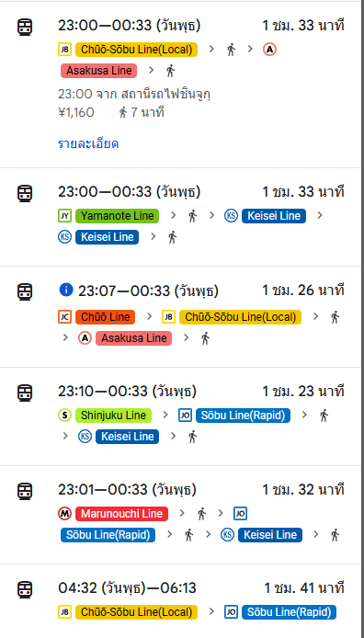Image resolution: width=364 pixels, height=638 pixels.
Task: Click the chevron after the Chūō Line badge
Action: 149,316
